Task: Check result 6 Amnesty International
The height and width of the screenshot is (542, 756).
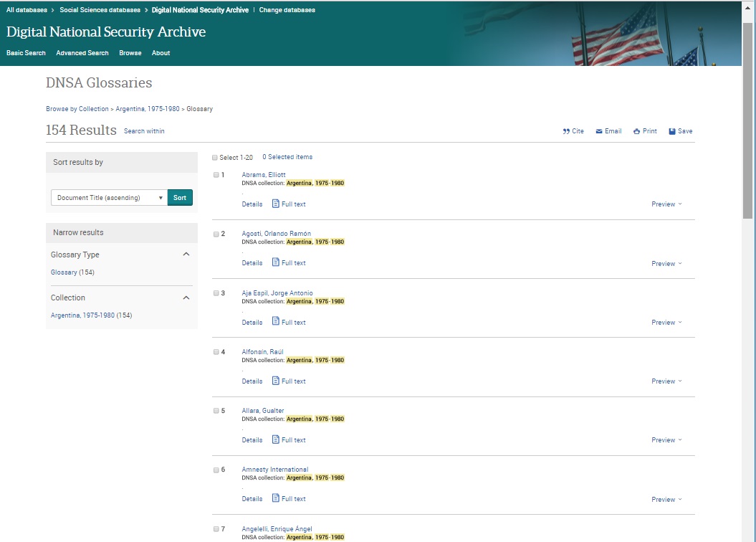Action: click(x=216, y=470)
